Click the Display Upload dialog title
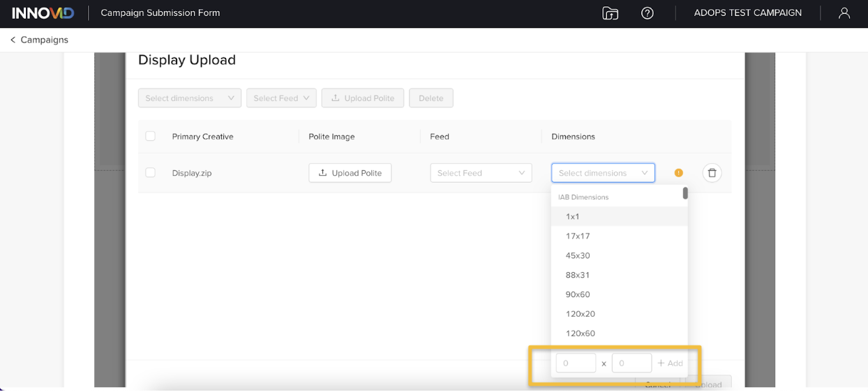 pyautogui.click(x=187, y=60)
